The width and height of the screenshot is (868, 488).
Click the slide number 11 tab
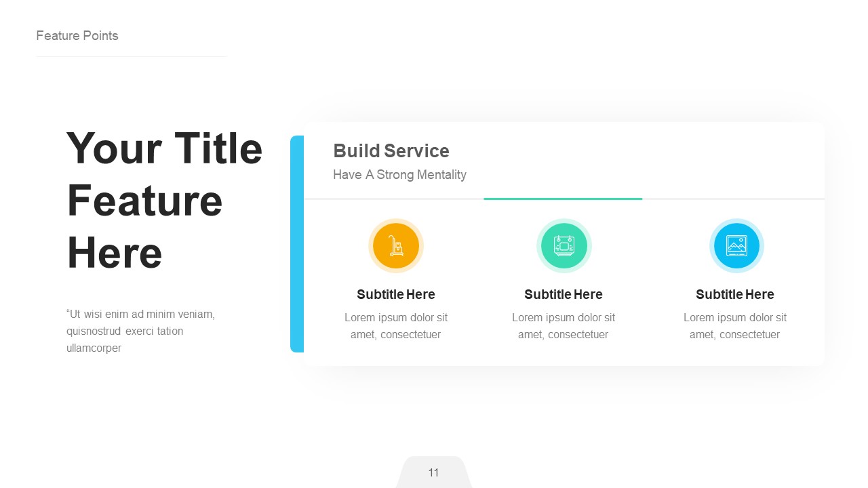pyautogui.click(x=434, y=472)
